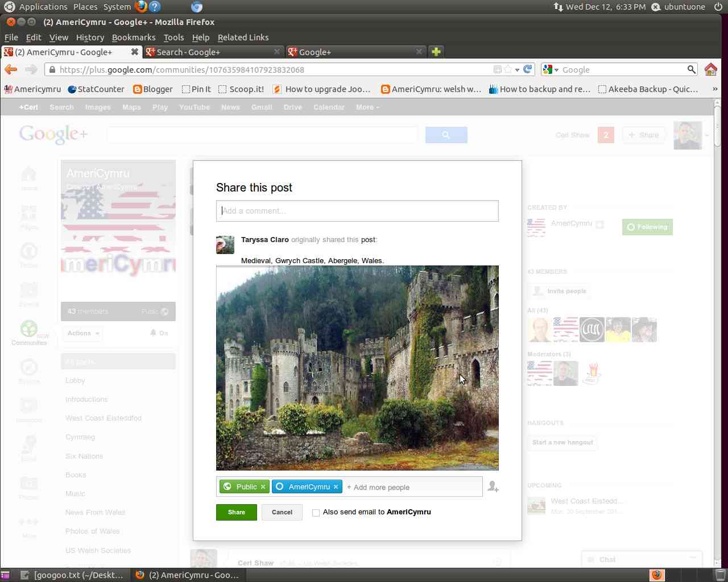The image size is (728, 582).
Task: Click the green Share button in the dialog
Action: pos(236,512)
